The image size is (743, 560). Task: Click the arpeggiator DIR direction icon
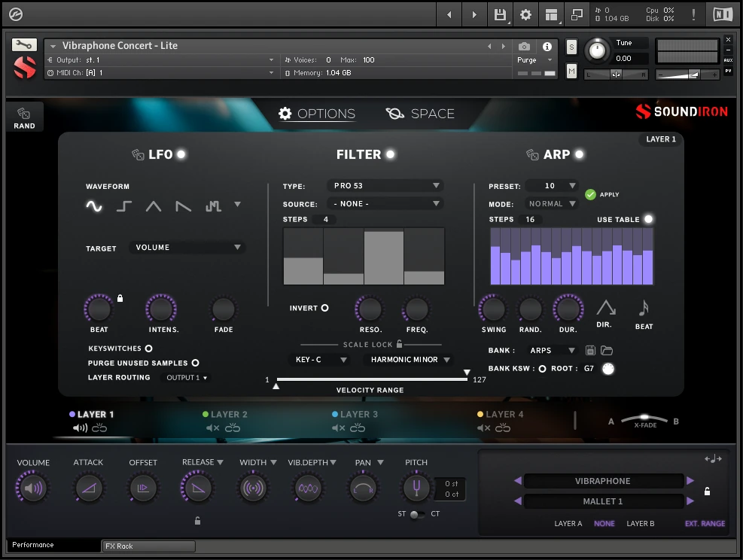coord(606,309)
